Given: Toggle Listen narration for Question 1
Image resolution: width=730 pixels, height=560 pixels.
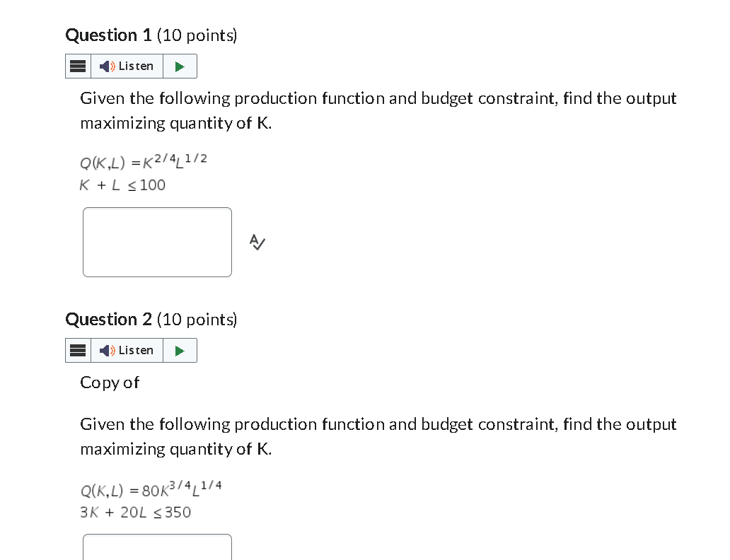Looking at the screenshot, I should point(127,66).
